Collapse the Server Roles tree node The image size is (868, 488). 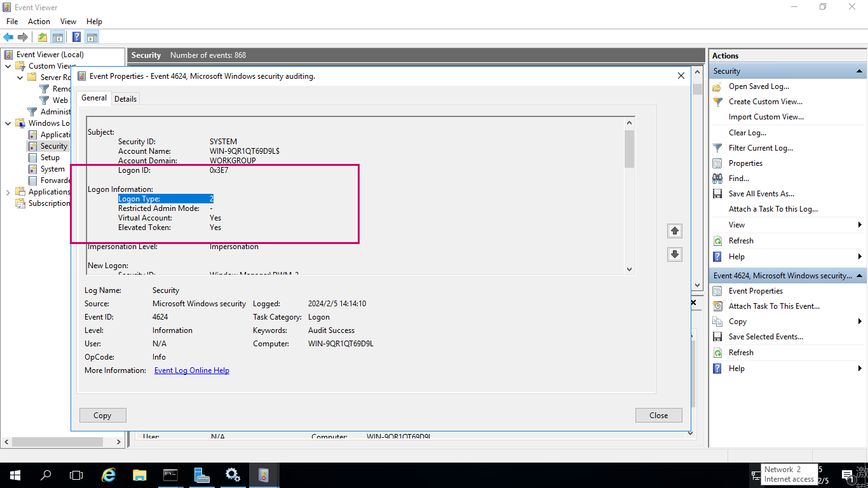tap(20, 78)
